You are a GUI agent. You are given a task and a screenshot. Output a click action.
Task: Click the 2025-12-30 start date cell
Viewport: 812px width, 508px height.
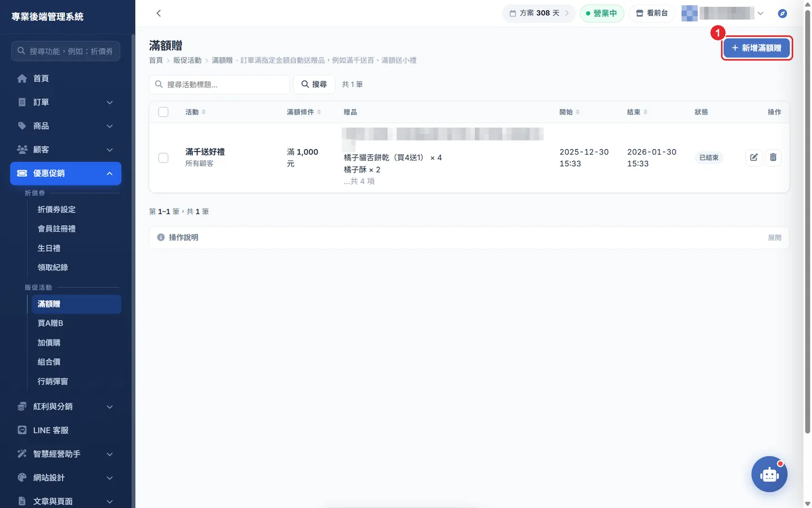pyautogui.click(x=584, y=157)
